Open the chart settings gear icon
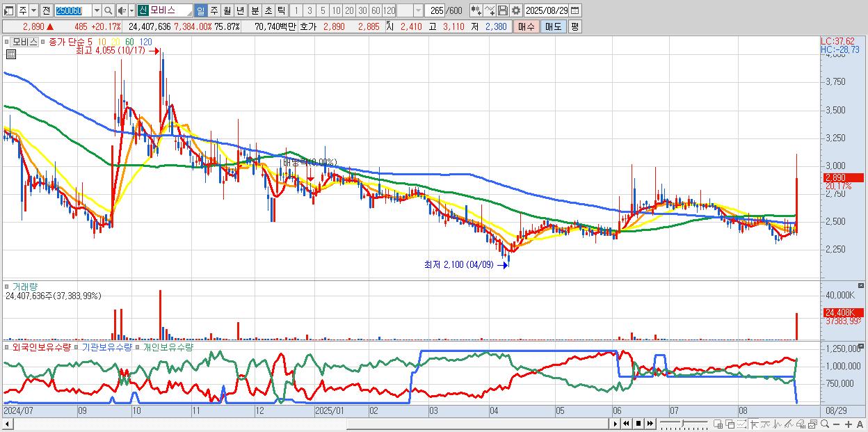Screen dimensions: 868x432 pos(516,10)
